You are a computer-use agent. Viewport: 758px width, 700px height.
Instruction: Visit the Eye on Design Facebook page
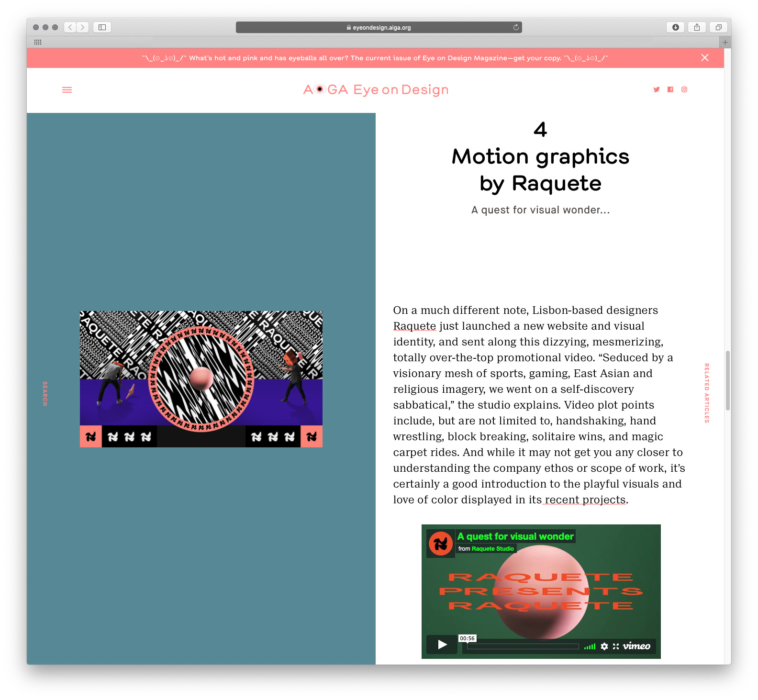670,89
